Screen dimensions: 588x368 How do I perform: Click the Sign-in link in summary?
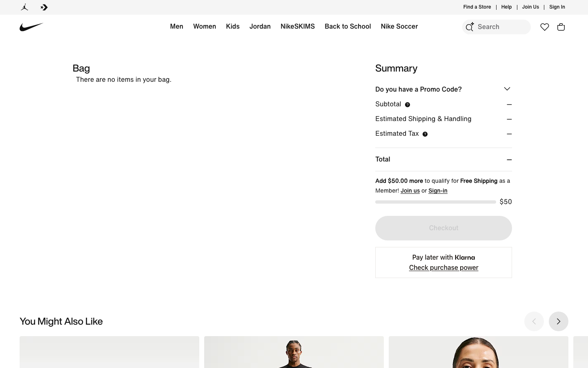[x=438, y=191]
